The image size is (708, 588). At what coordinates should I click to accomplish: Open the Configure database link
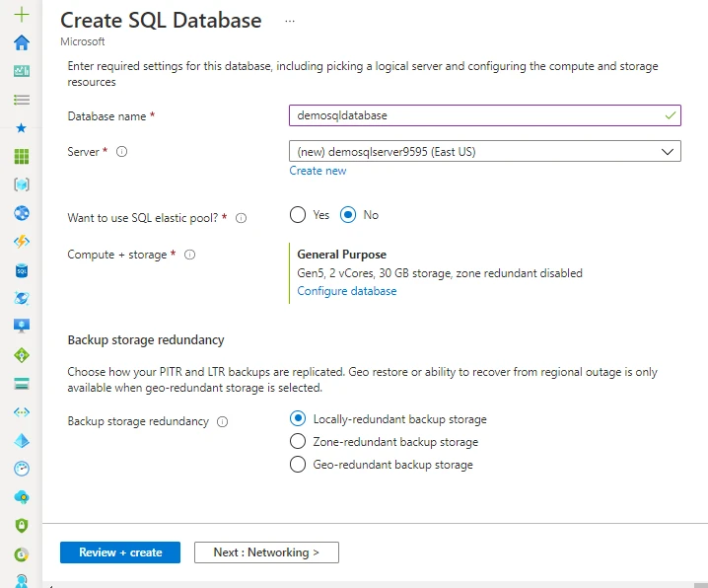pyautogui.click(x=347, y=291)
